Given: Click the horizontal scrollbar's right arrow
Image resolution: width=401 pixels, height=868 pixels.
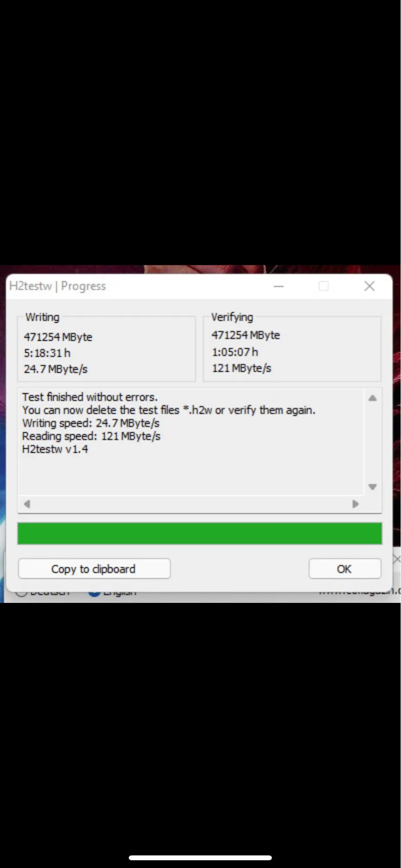Looking at the screenshot, I should 355,504.
